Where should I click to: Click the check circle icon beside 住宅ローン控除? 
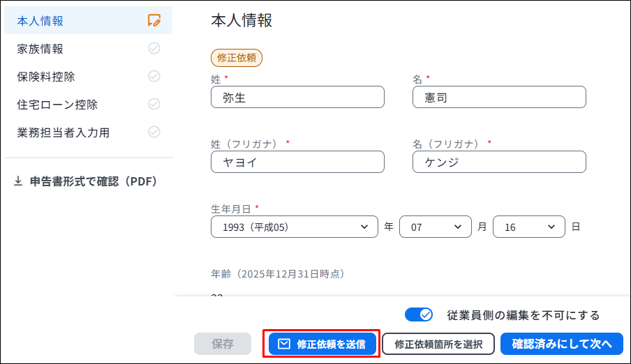point(154,104)
